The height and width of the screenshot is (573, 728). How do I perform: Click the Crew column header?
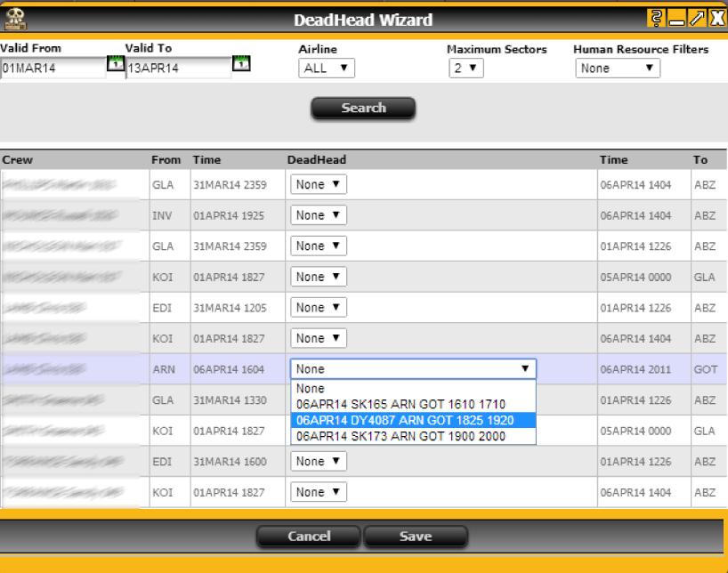[17, 160]
